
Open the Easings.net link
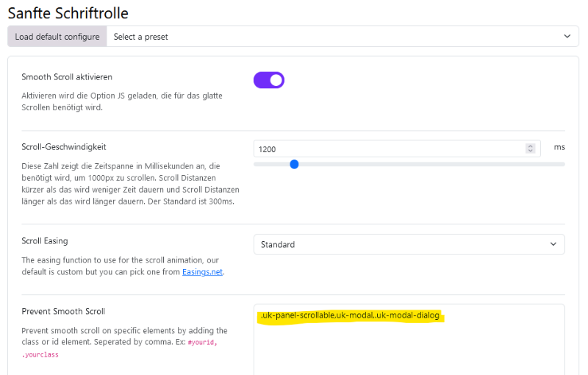coord(203,272)
